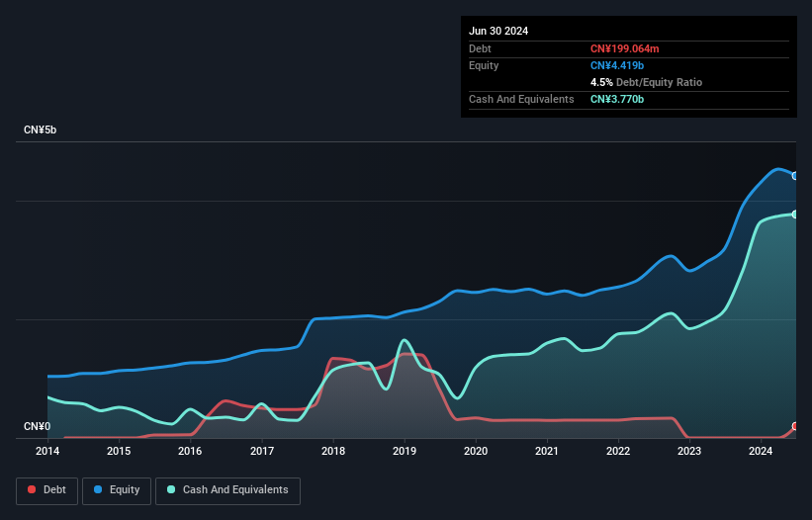812x520 pixels.
Task: Click the red dot in the Debt legend
Action: pos(32,489)
